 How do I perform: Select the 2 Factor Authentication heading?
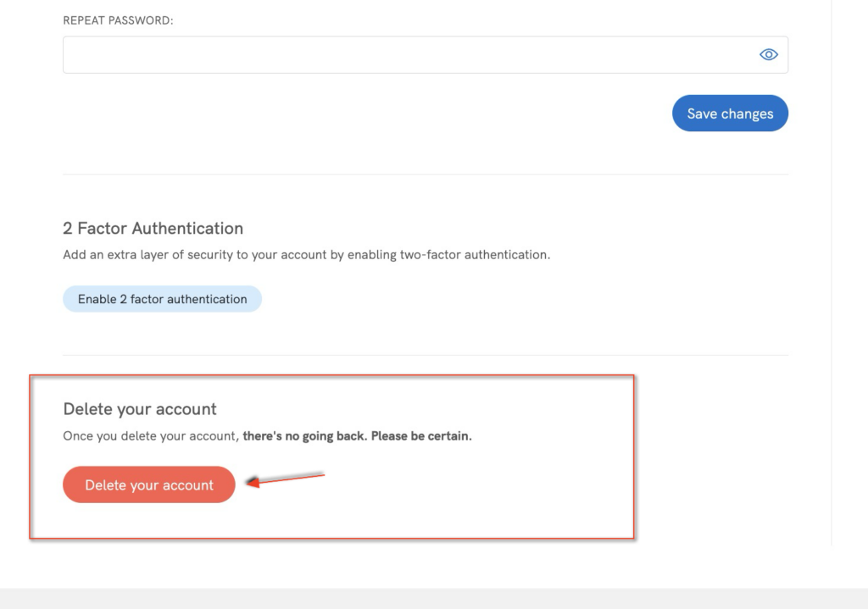(153, 228)
